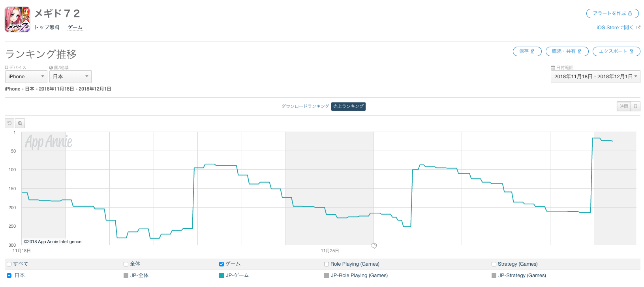644x287 pixels.
Task: Click the トップ無料 label
Action: [x=47, y=27]
